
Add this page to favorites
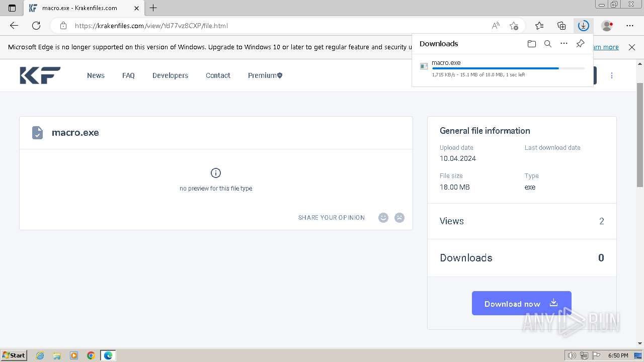[514, 26]
